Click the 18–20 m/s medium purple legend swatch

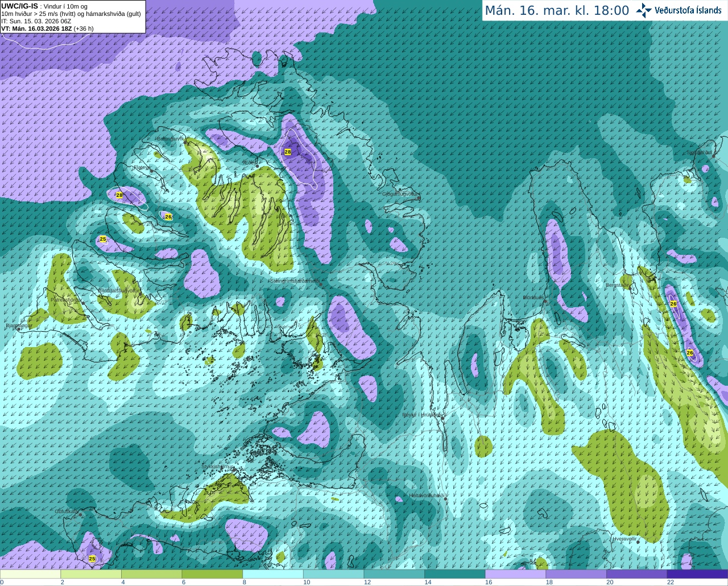click(x=576, y=574)
